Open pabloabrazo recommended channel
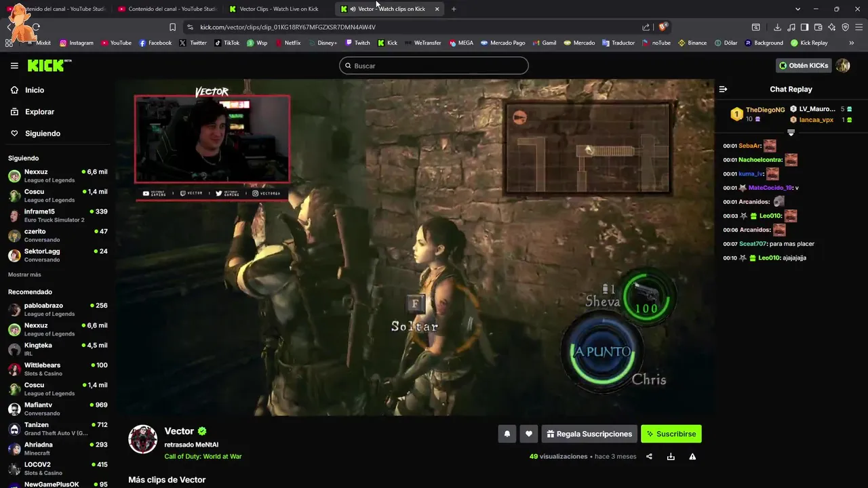This screenshot has width=868, height=488. click(x=58, y=310)
